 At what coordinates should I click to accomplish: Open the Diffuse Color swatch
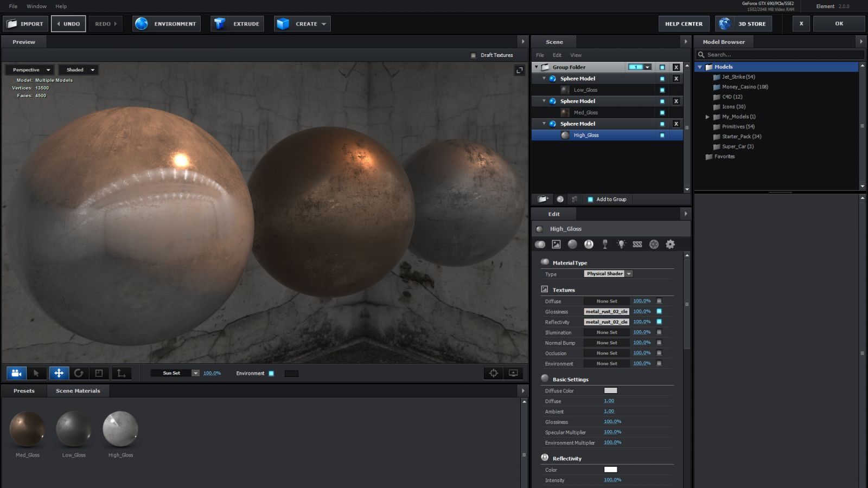tap(610, 390)
